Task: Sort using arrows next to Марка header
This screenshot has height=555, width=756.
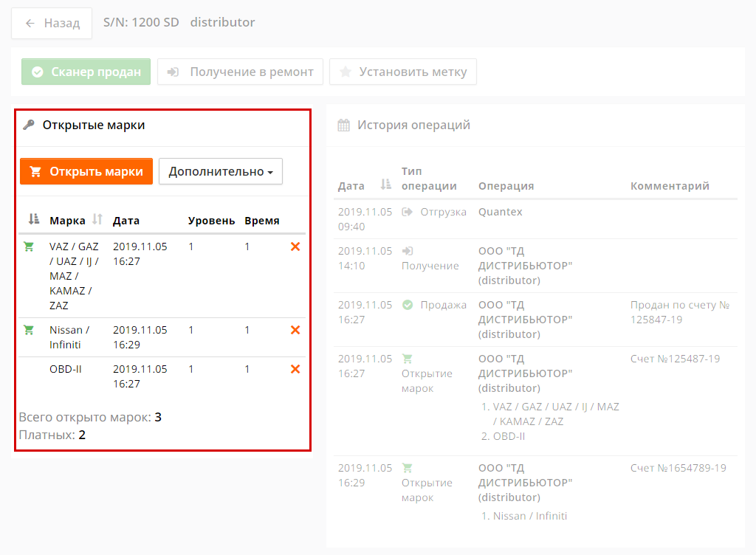Action: click(97, 220)
